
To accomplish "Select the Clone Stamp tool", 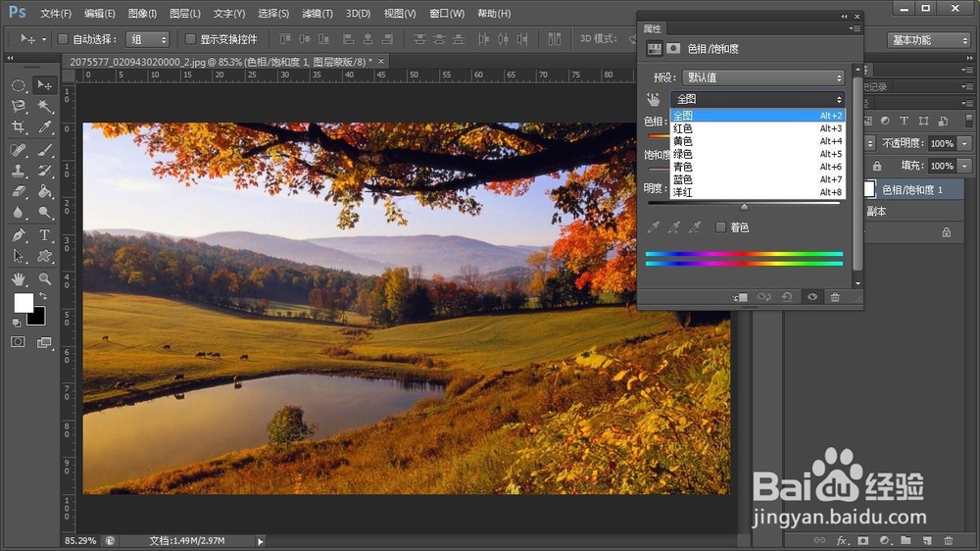I will tap(18, 171).
